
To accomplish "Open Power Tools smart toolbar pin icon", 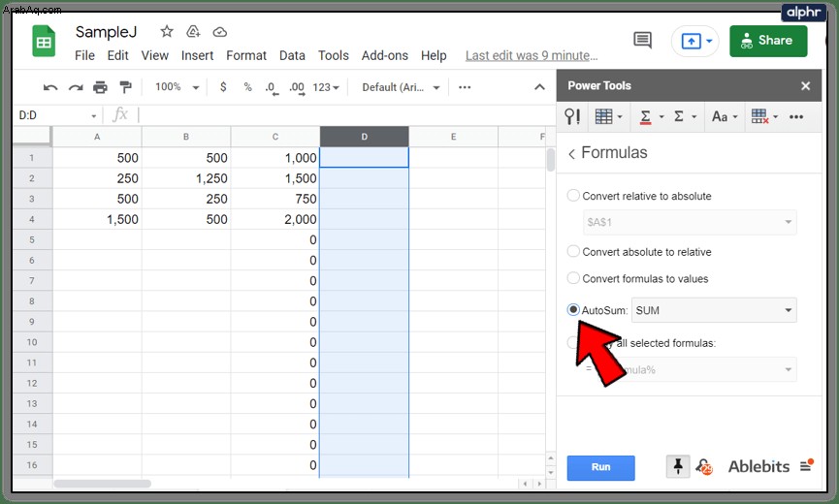I will [x=572, y=116].
